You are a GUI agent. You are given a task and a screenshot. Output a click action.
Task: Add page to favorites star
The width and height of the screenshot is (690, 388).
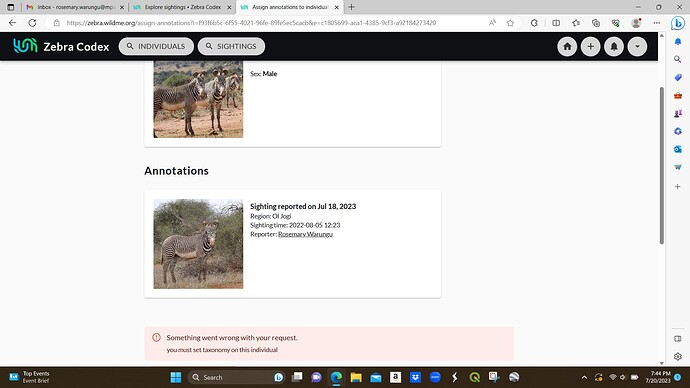[510, 23]
